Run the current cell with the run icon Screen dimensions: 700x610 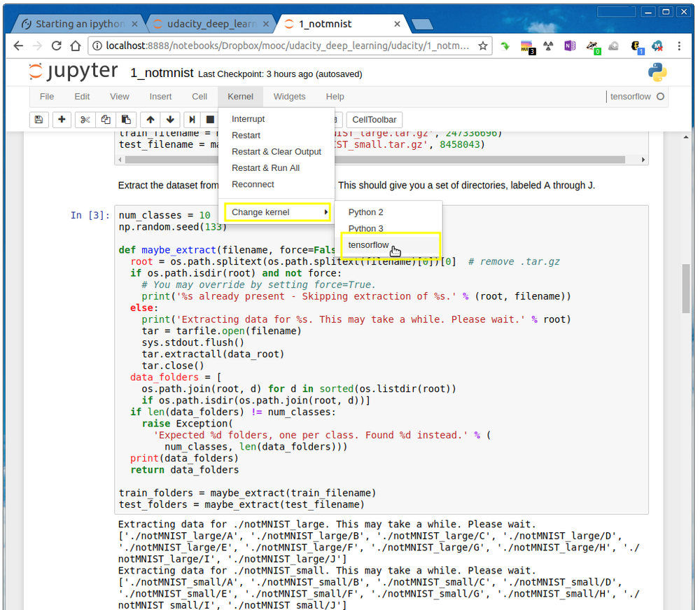point(192,119)
